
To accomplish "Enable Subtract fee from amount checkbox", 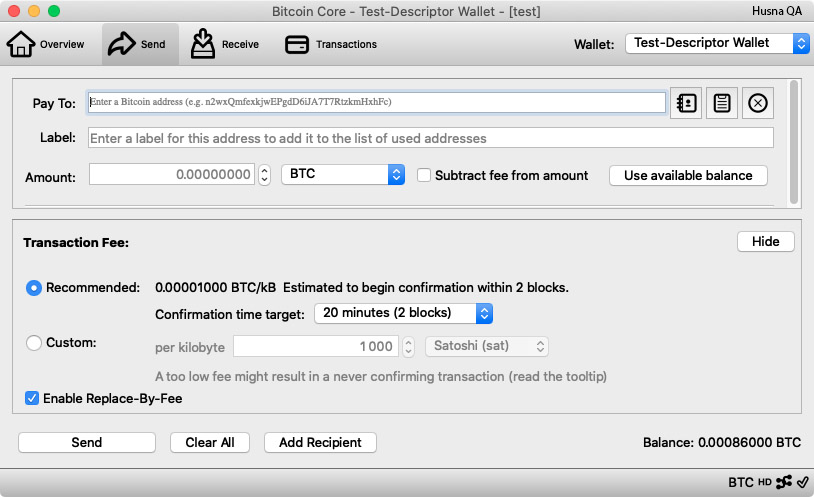I will (424, 175).
